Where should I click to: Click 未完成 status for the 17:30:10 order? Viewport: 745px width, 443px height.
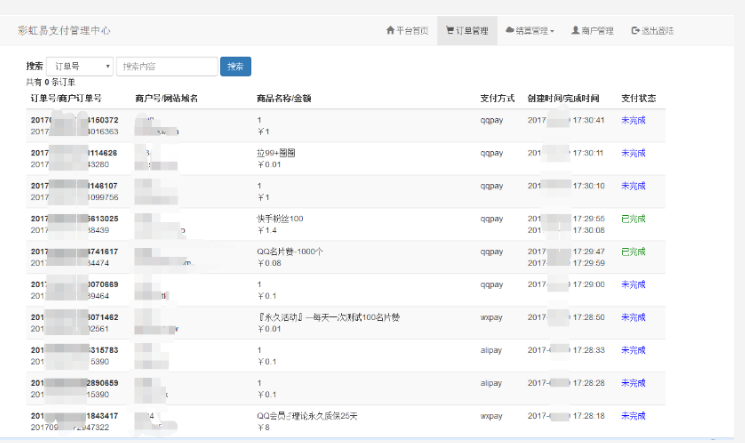[x=633, y=186]
